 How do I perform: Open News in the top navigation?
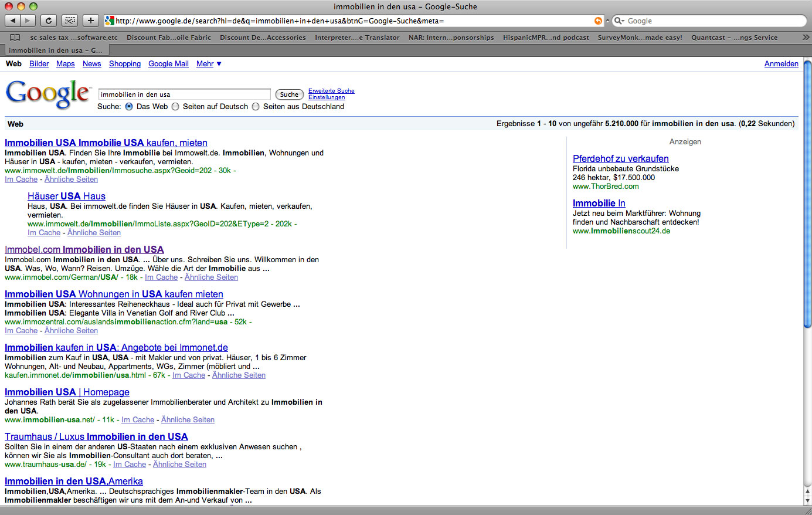(x=92, y=64)
